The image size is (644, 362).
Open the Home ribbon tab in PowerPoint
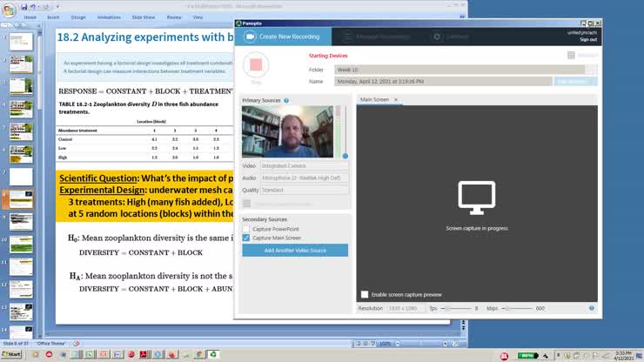[30, 17]
